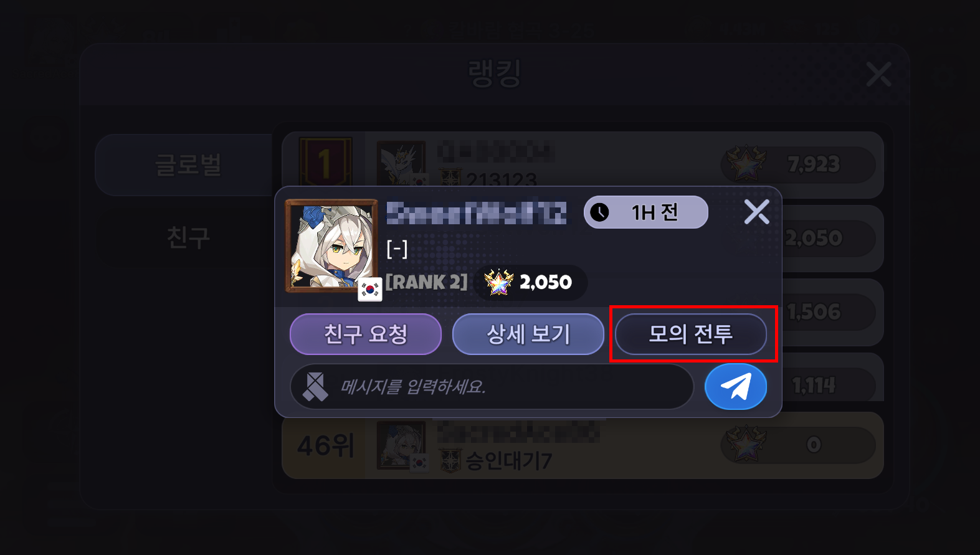Screen dimensions: 980x555
Task: Click the 7,923 score star icon
Action: click(x=745, y=164)
